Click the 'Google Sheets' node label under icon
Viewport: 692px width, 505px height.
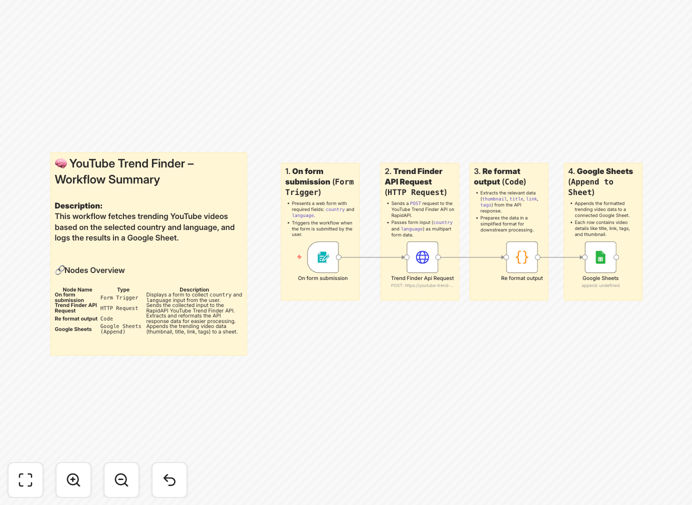[600, 278]
